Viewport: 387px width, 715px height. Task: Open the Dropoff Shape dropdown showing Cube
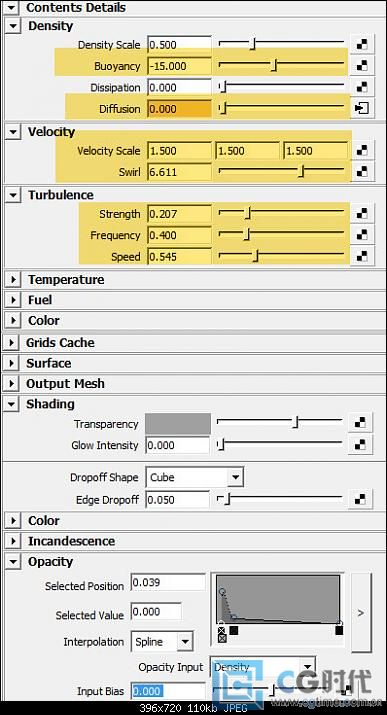(194, 477)
